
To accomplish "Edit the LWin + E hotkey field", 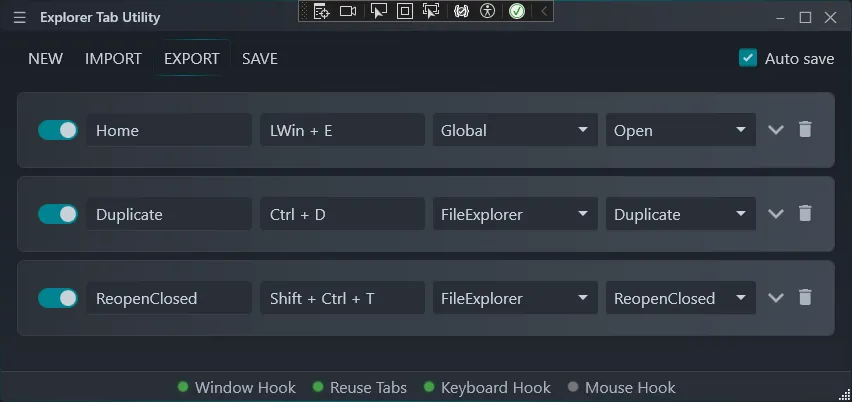I will 342,130.
